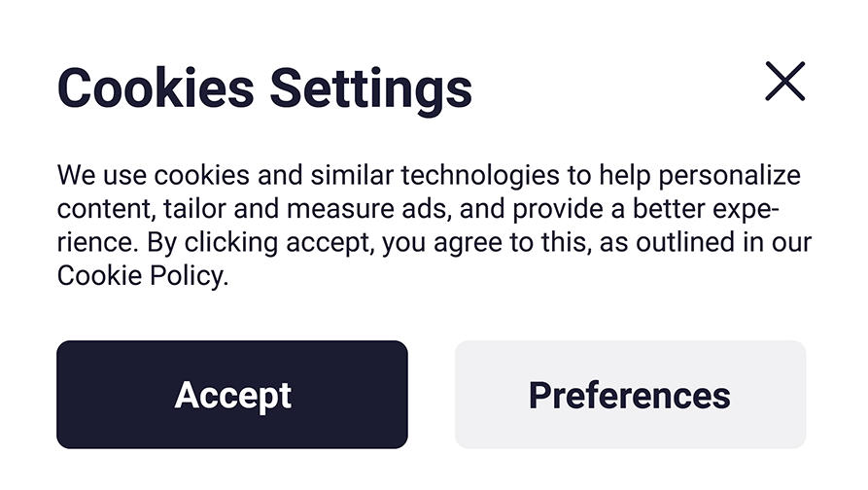Tap Preferences to manage cookie choices
The width and height of the screenshot is (868, 490).
(630, 395)
